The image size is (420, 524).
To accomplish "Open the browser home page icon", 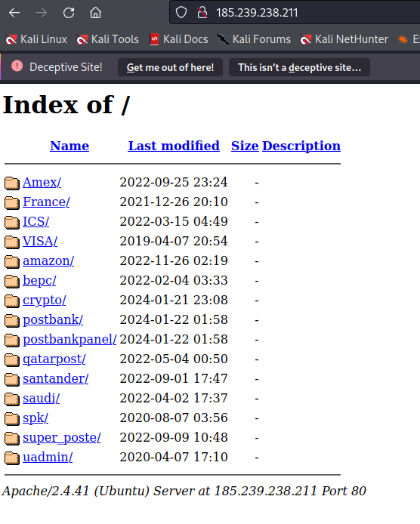I will [x=95, y=13].
